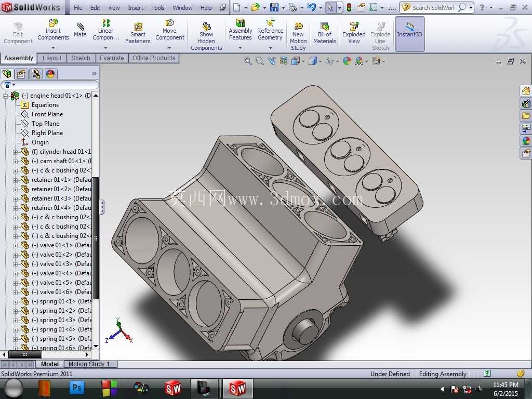Open Reference Geometry dropdown arrow
The width and height of the screenshot is (532, 399).
(x=270, y=48)
